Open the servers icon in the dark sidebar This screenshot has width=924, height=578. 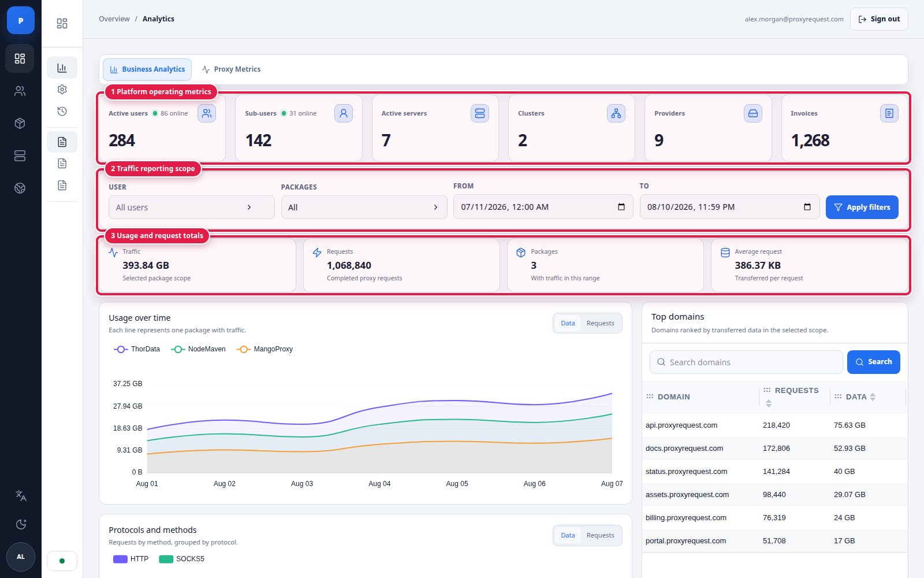pyautogui.click(x=20, y=155)
